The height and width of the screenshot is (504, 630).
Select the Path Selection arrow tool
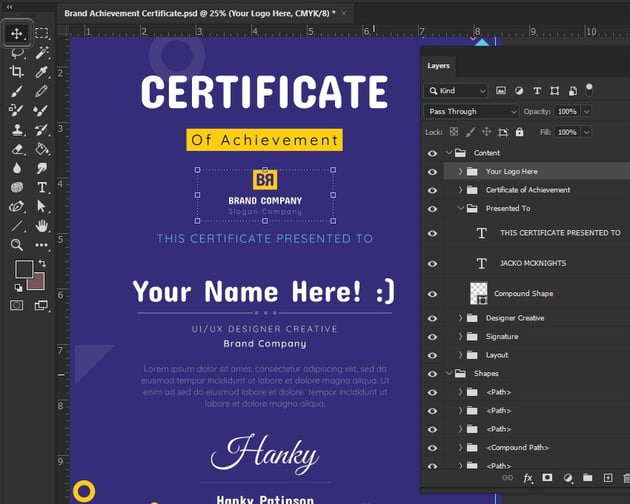point(41,206)
